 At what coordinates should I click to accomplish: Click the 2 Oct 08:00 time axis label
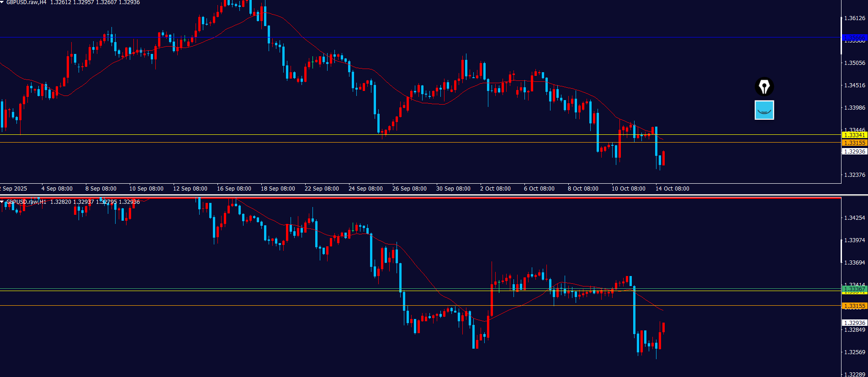click(x=495, y=189)
